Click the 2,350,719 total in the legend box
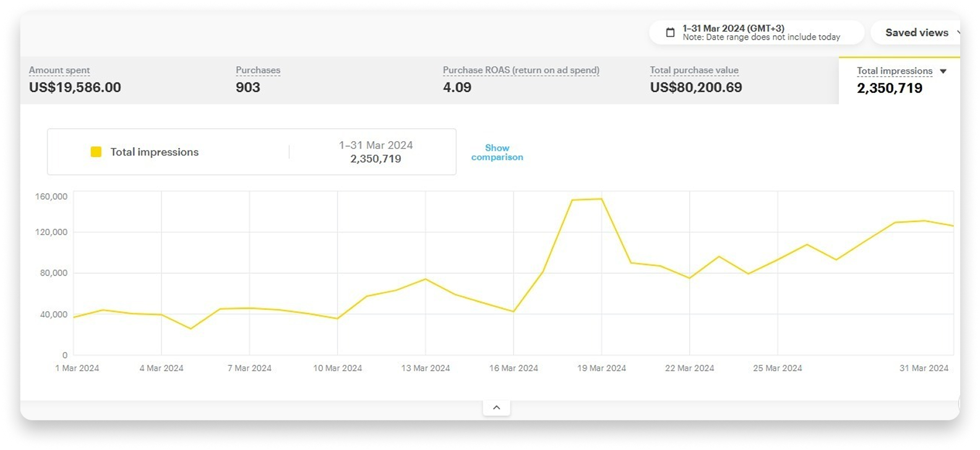This screenshot has width=980, height=450. coord(376,159)
